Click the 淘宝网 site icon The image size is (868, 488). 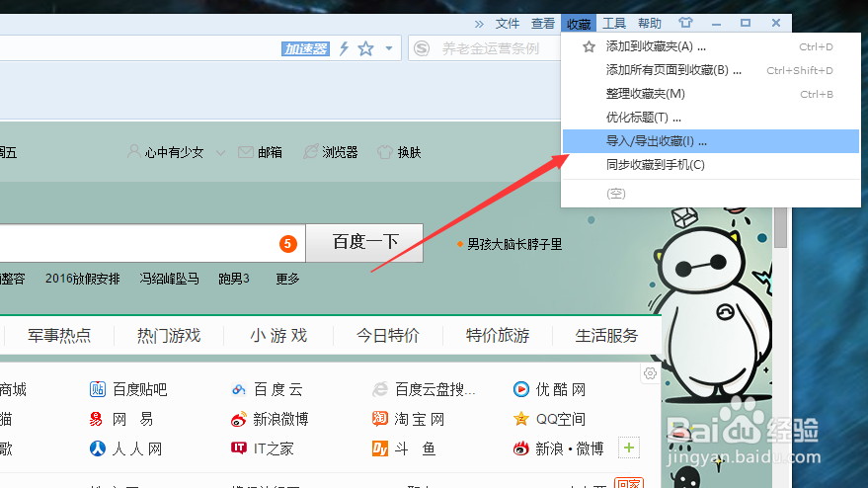point(380,419)
